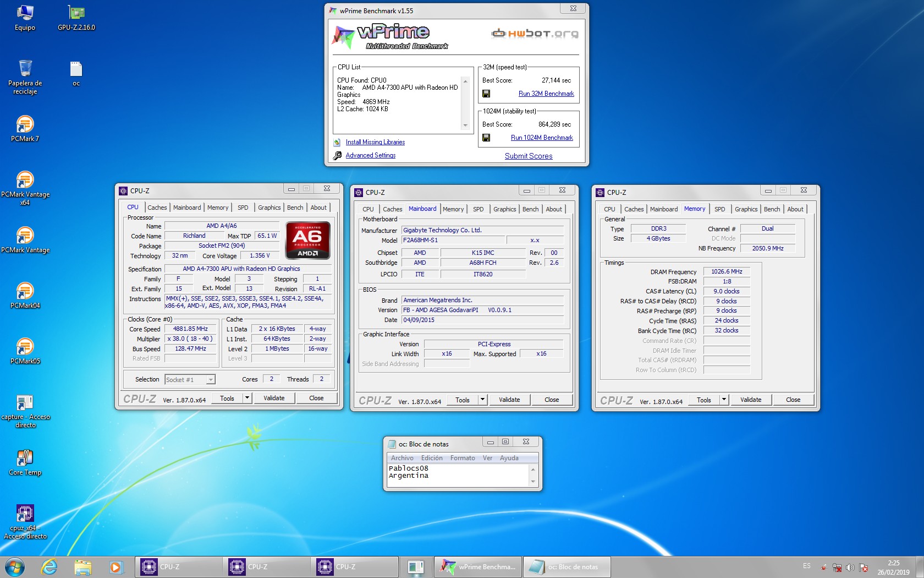Click inside Notepad text area with Pablocs08
Image resolution: width=924 pixels, height=578 pixels.
[x=458, y=476]
